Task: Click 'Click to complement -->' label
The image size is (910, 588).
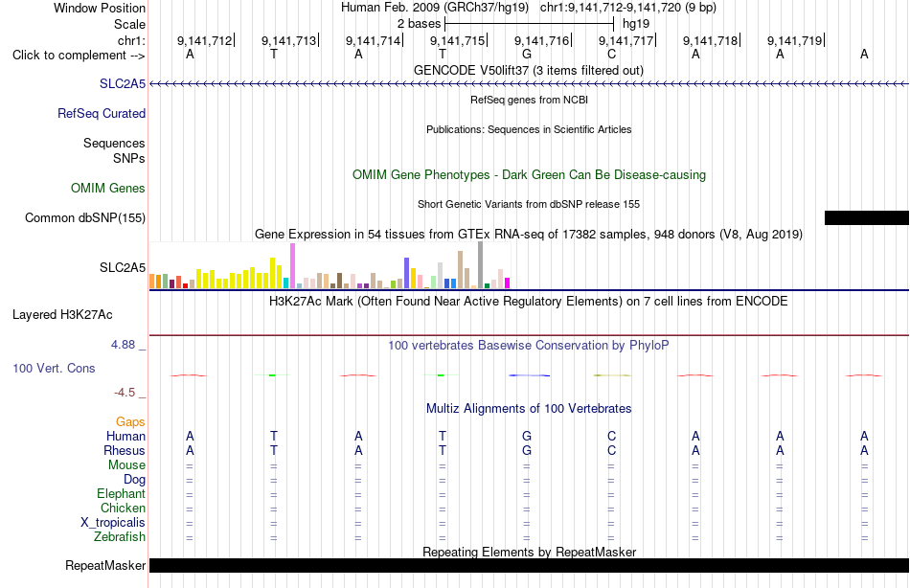Action: [79, 56]
